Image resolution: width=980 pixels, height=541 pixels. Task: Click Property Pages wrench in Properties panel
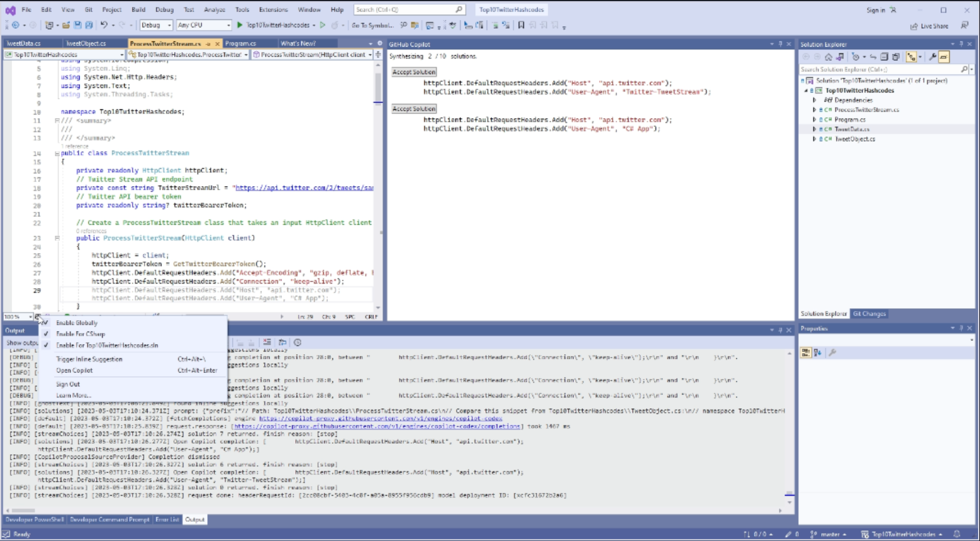(x=832, y=352)
